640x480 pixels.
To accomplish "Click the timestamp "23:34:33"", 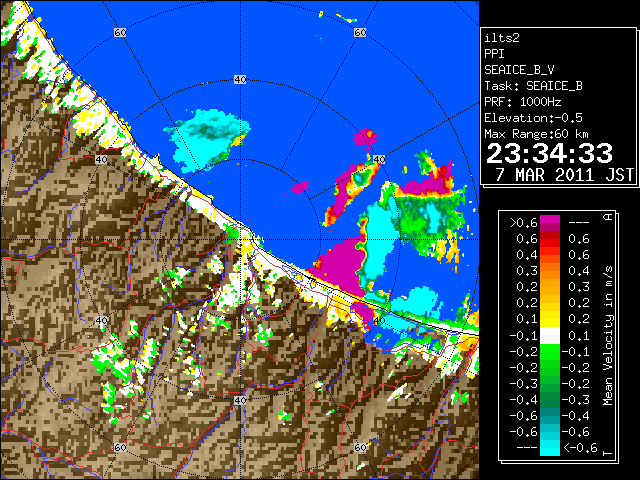I will click(x=549, y=153).
